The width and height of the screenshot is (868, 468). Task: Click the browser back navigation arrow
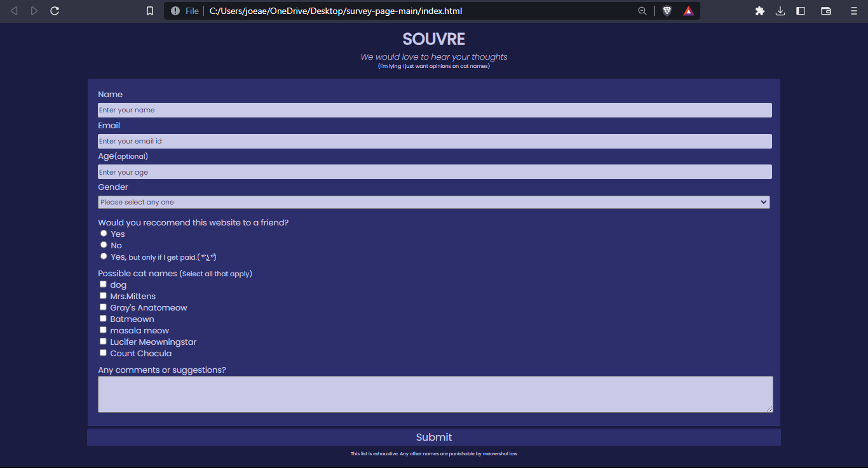(14, 11)
